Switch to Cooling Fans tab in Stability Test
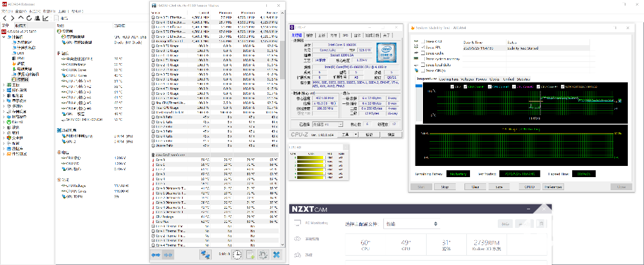Viewport: 644px width, 265px height. pos(448,79)
